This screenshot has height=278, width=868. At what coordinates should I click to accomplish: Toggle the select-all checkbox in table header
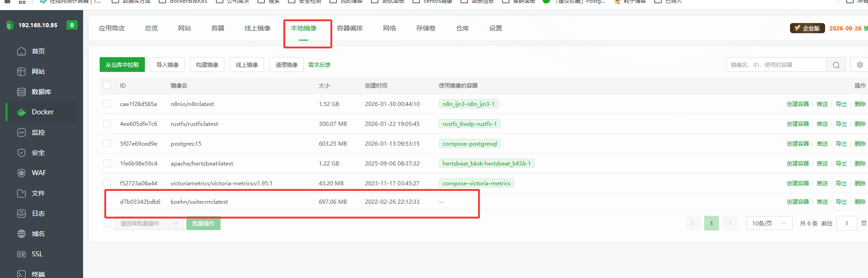point(107,85)
